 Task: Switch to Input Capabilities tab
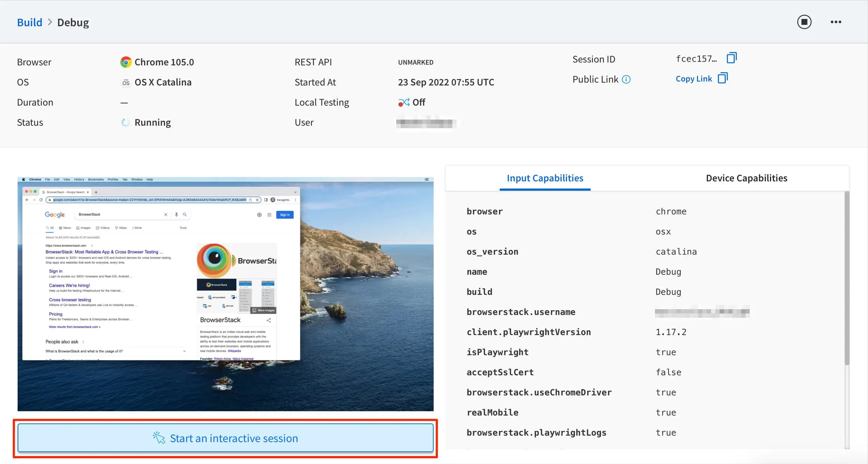tap(545, 178)
